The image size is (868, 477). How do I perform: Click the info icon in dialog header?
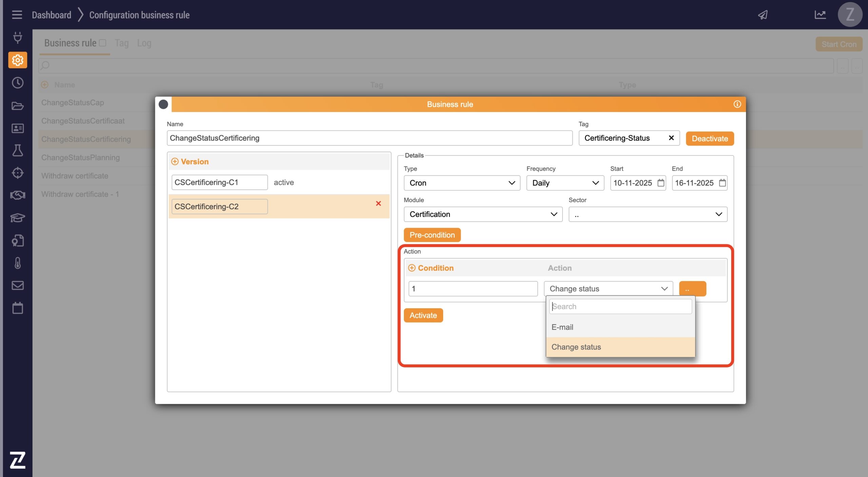[x=737, y=104]
